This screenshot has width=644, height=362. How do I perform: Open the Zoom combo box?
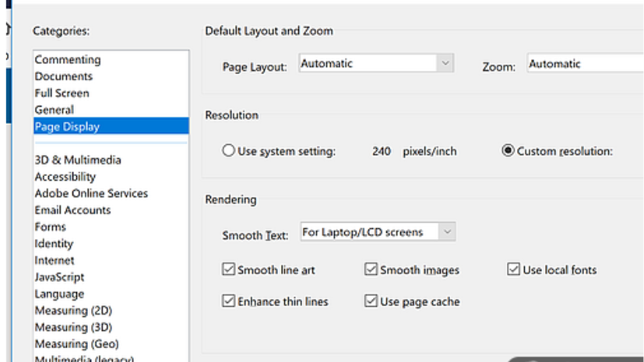click(x=584, y=65)
